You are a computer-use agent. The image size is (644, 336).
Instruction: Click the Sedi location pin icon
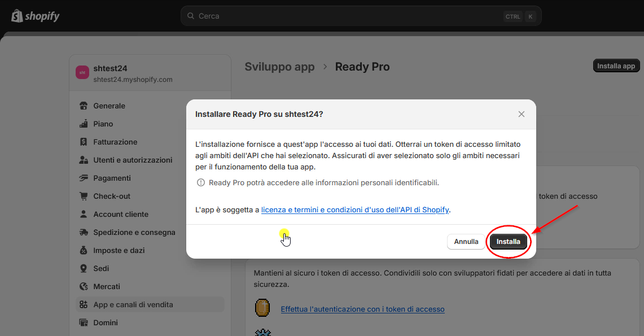[x=84, y=268]
